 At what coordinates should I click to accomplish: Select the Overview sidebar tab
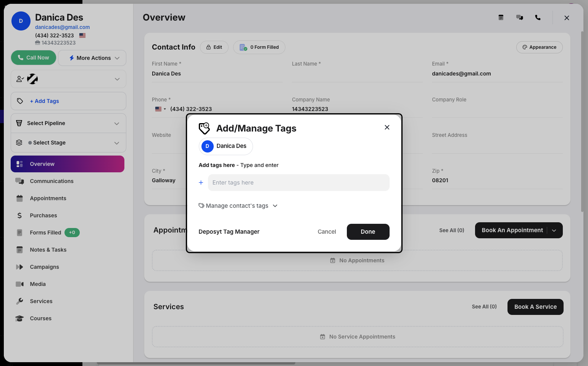click(68, 164)
